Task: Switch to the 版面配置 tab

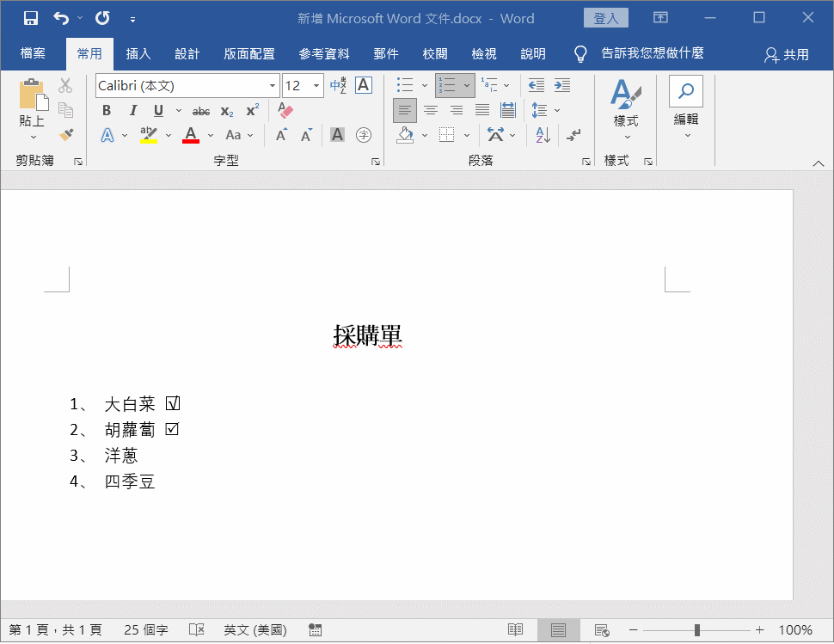Action: pos(249,54)
